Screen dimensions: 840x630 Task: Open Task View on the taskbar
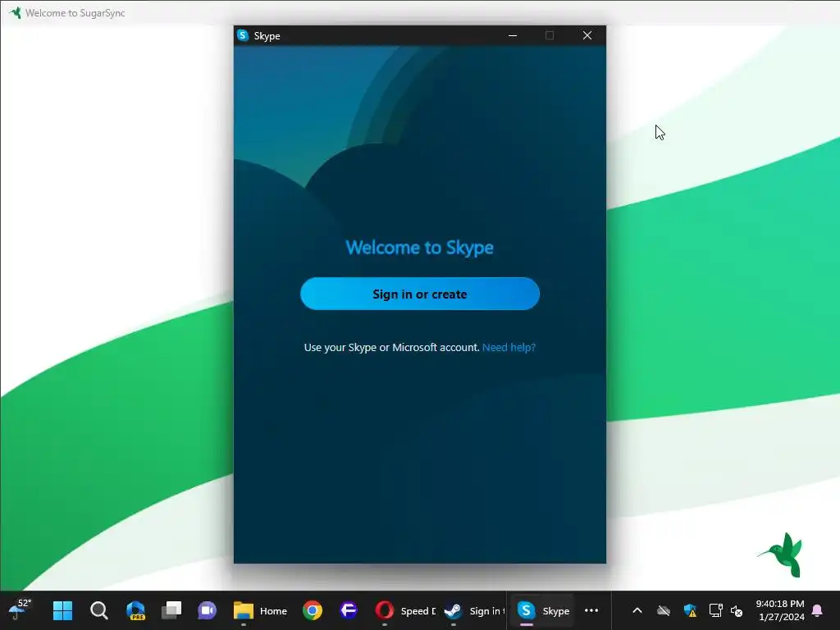click(x=171, y=610)
